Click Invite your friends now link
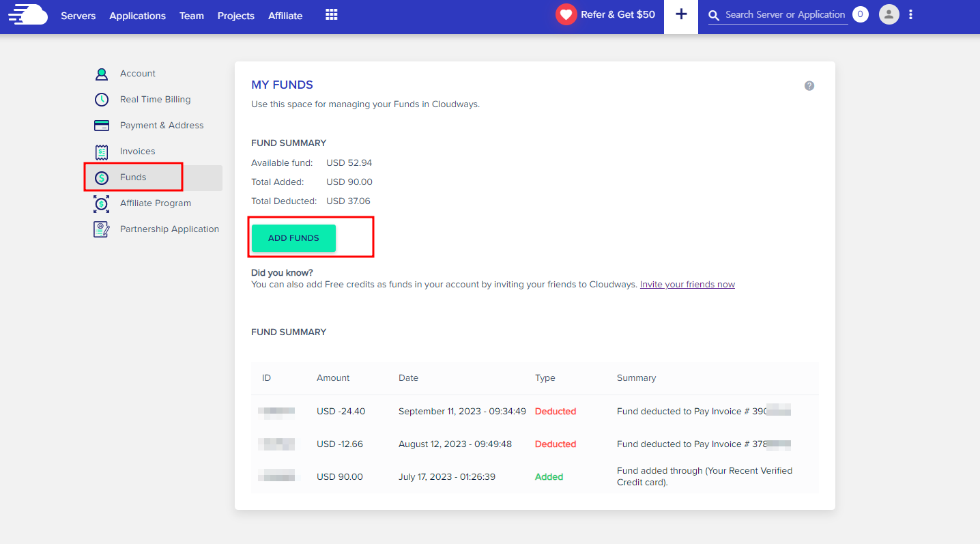This screenshot has height=544, width=980. 687,285
